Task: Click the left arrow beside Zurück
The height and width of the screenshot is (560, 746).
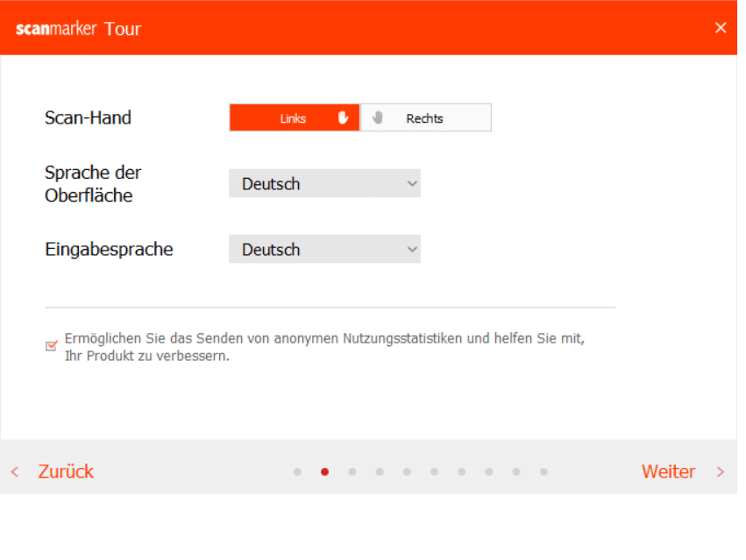Action: 15,471
